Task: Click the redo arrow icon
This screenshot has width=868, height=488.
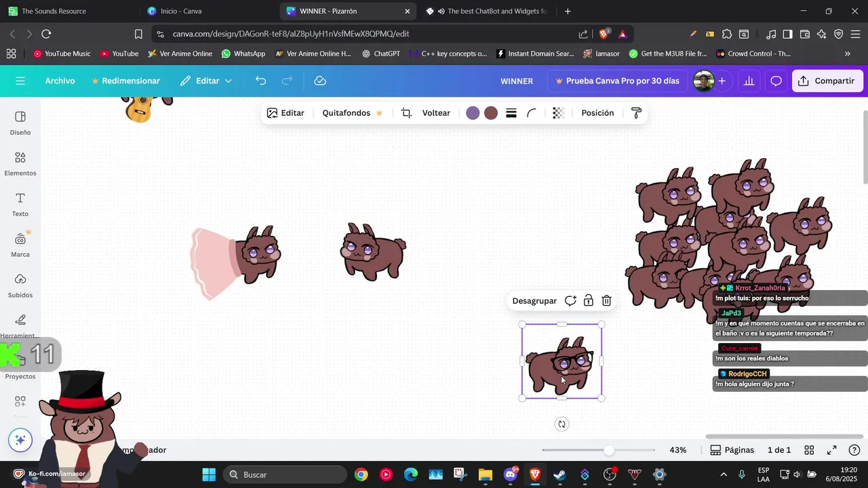Action: tap(287, 81)
